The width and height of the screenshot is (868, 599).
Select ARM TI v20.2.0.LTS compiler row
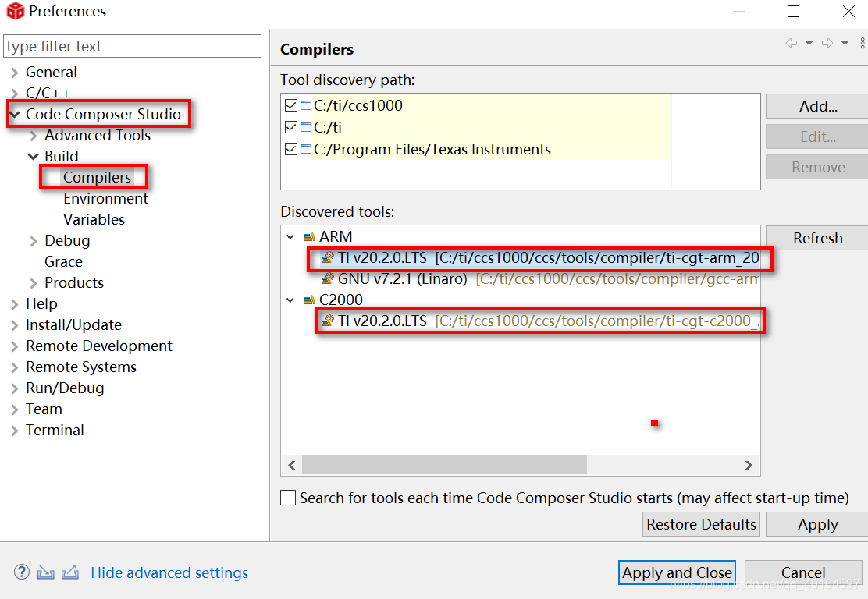[x=539, y=257]
